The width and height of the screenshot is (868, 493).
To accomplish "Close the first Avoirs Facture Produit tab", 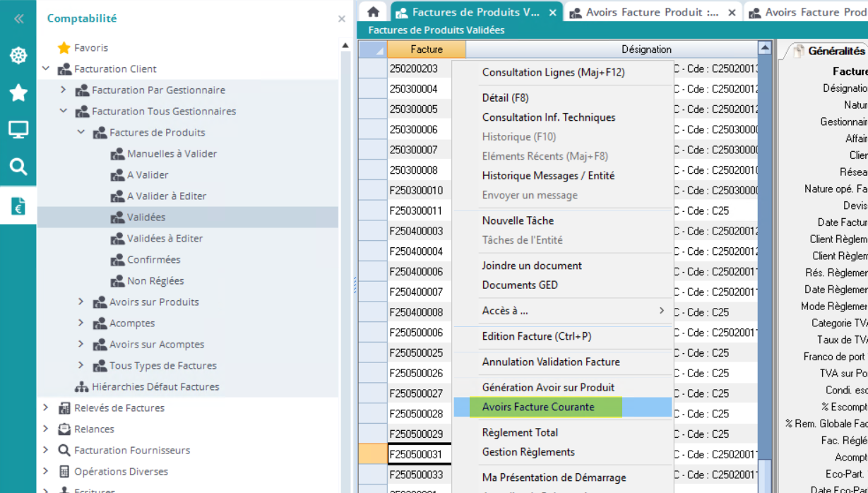I will (x=732, y=13).
